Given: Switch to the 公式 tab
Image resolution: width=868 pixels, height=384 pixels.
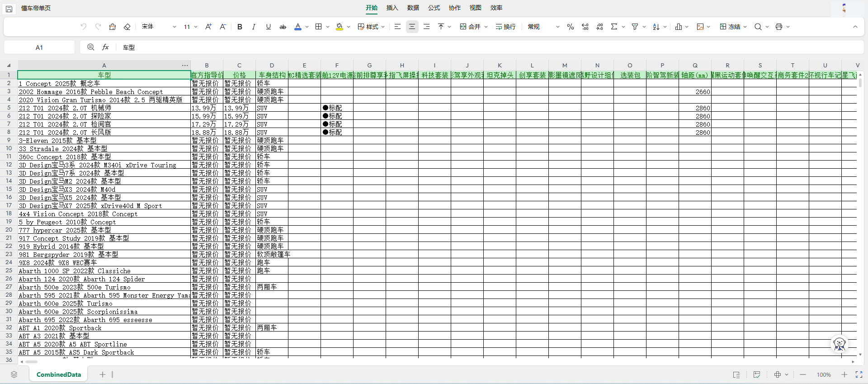Looking at the screenshot, I should [434, 8].
